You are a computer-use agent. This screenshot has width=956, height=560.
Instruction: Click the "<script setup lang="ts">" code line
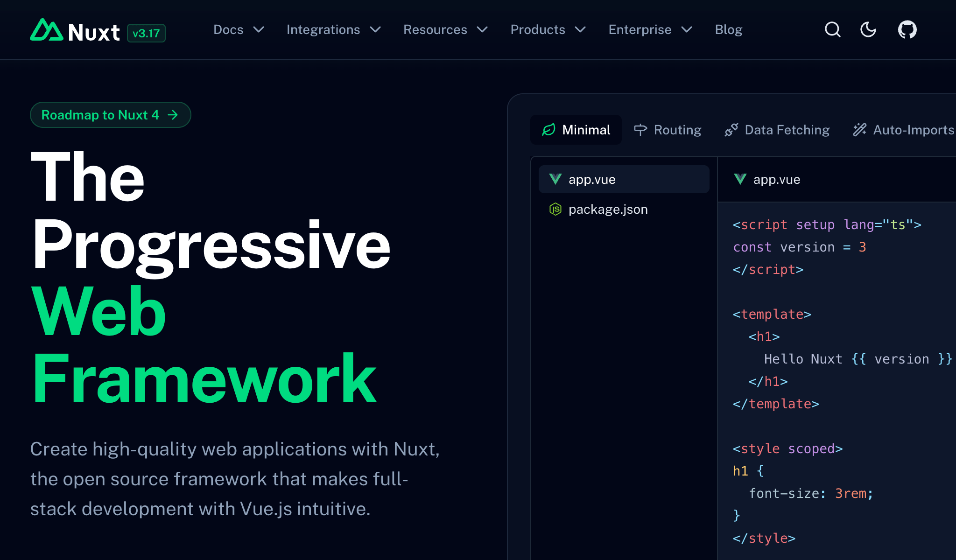pyautogui.click(x=827, y=225)
